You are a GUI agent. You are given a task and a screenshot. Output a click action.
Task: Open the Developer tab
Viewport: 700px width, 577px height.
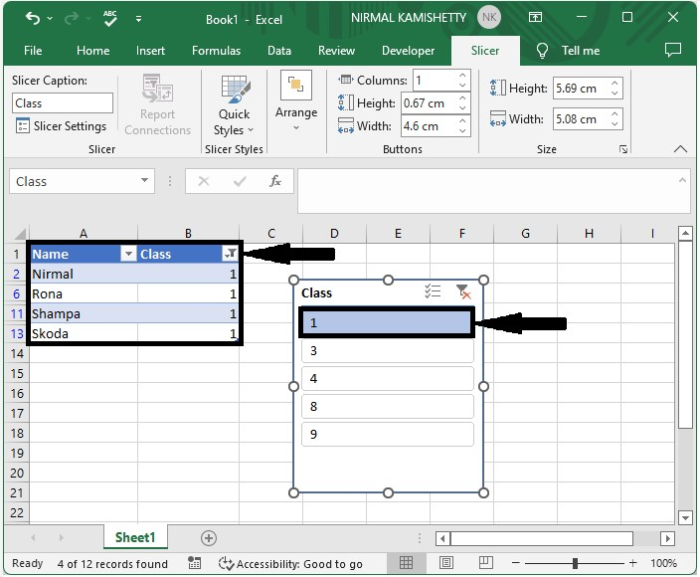click(408, 50)
